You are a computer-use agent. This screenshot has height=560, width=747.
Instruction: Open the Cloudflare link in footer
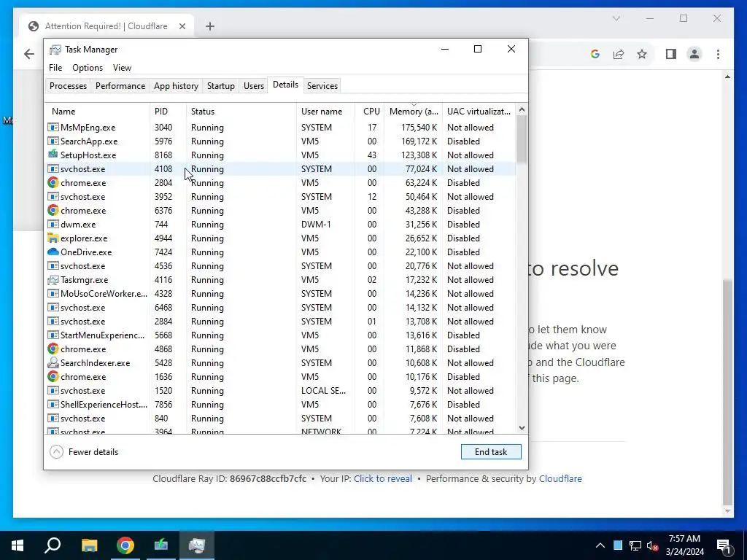coord(560,478)
